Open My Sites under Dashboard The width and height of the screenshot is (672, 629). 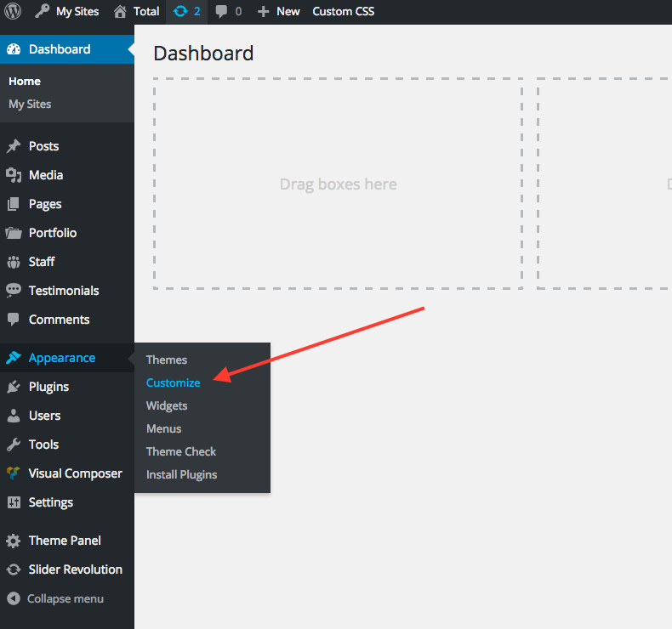click(30, 104)
